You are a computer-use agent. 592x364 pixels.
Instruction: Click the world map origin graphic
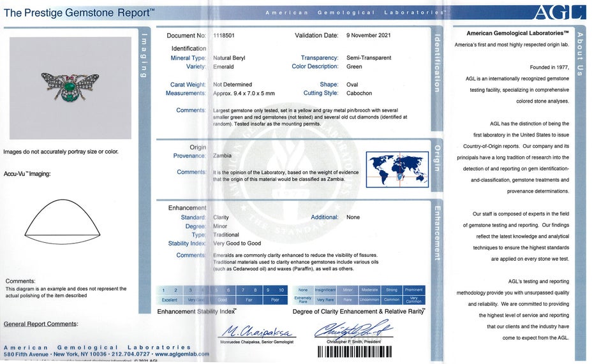(396, 169)
